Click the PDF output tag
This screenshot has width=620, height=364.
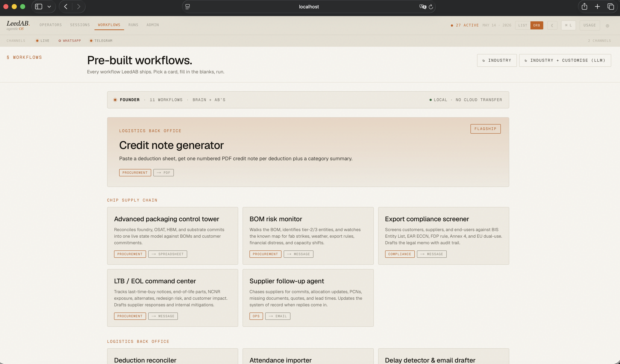point(163,173)
